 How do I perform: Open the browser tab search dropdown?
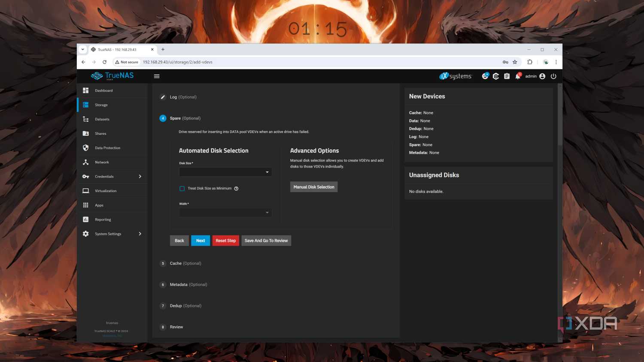click(x=83, y=49)
